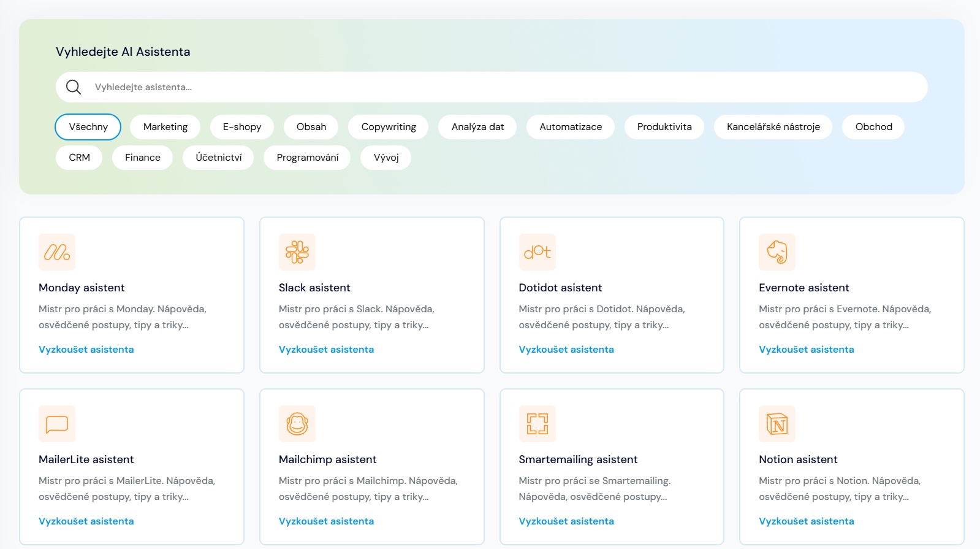Image resolution: width=980 pixels, height=549 pixels.
Task: Click the Mailchimp monkey icon
Action: pos(297,424)
